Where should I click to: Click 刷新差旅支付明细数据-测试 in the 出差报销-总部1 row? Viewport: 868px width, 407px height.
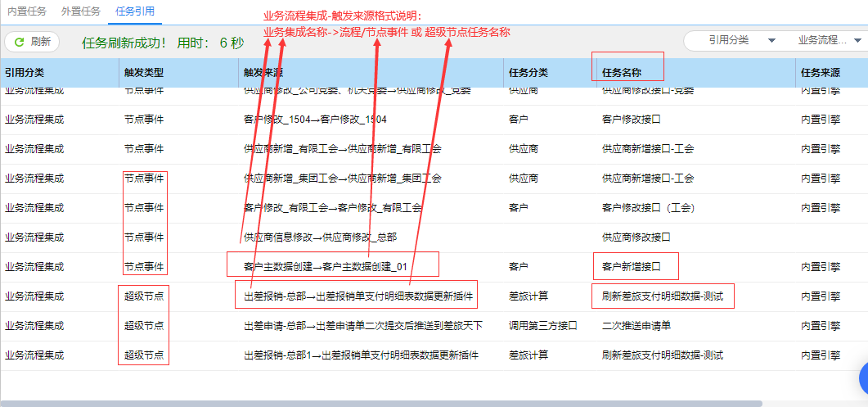click(663, 355)
